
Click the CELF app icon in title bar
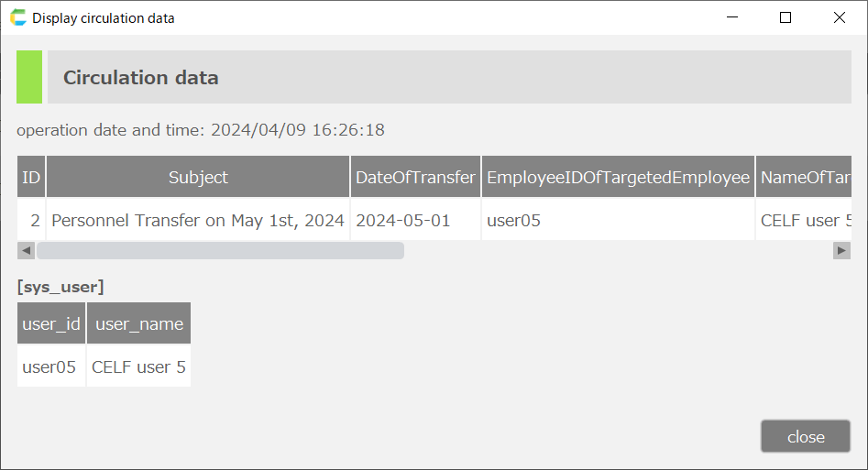18,17
